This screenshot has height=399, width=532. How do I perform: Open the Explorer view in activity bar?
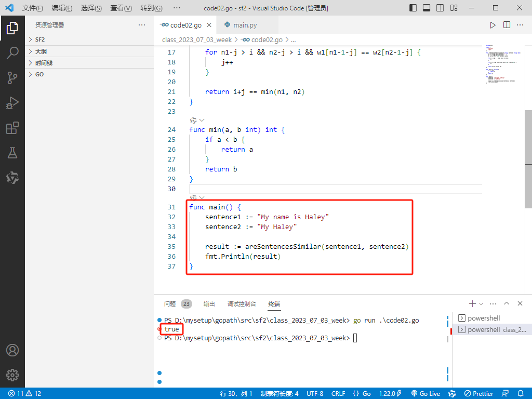click(x=12, y=28)
